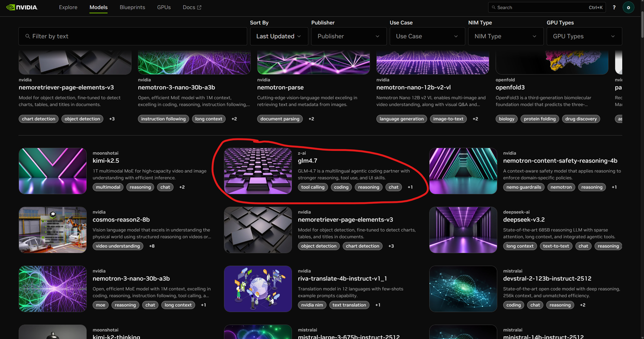This screenshot has height=339, width=644.
Task: Click the z-ai publisher label
Action: [x=302, y=153]
